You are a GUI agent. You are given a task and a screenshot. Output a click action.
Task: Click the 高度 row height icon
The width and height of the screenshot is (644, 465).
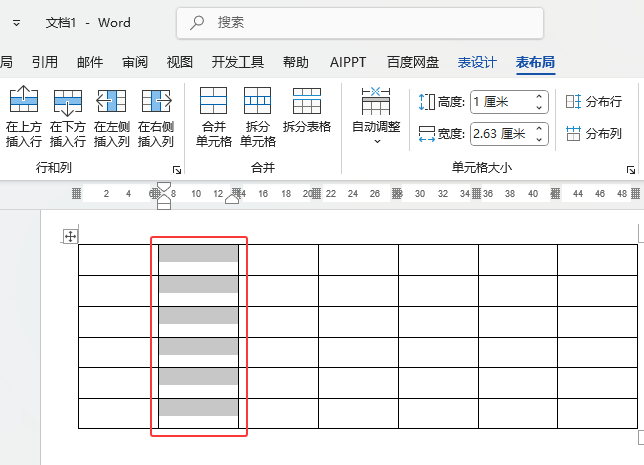pos(426,102)
